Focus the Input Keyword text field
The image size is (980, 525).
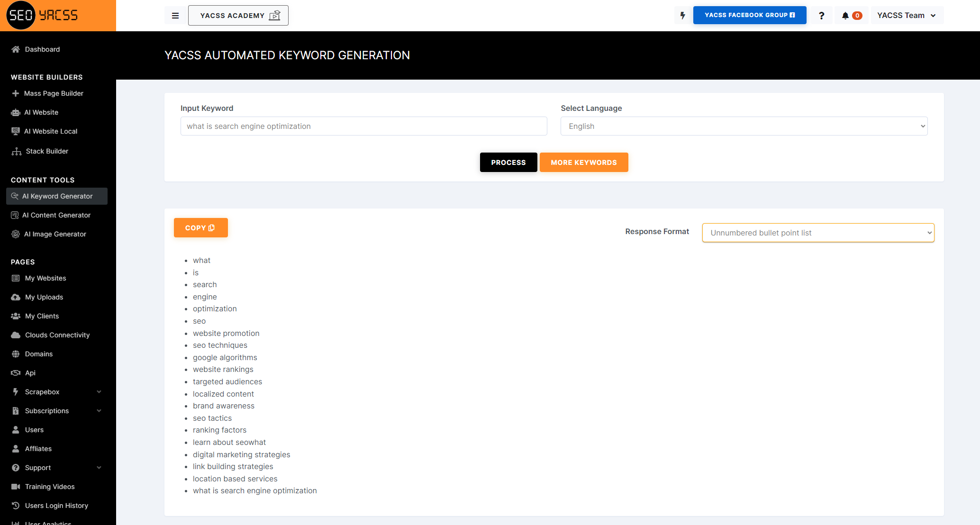pyautogui.click(x=364, y=126)
